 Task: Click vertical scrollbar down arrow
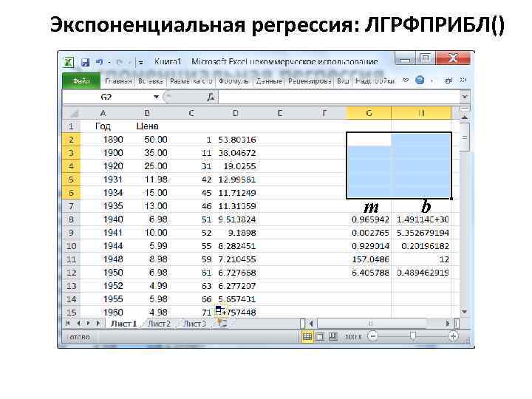point(465,312)
